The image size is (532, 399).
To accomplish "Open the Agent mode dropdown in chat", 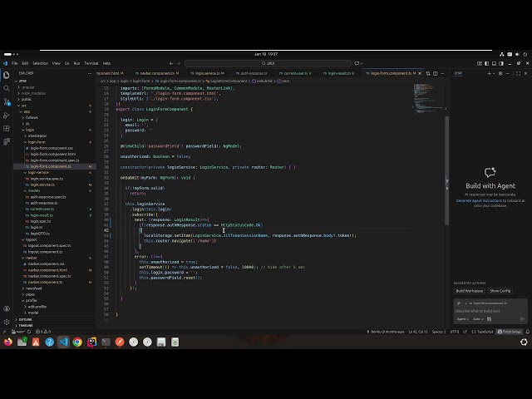I will tap(463, 319).
